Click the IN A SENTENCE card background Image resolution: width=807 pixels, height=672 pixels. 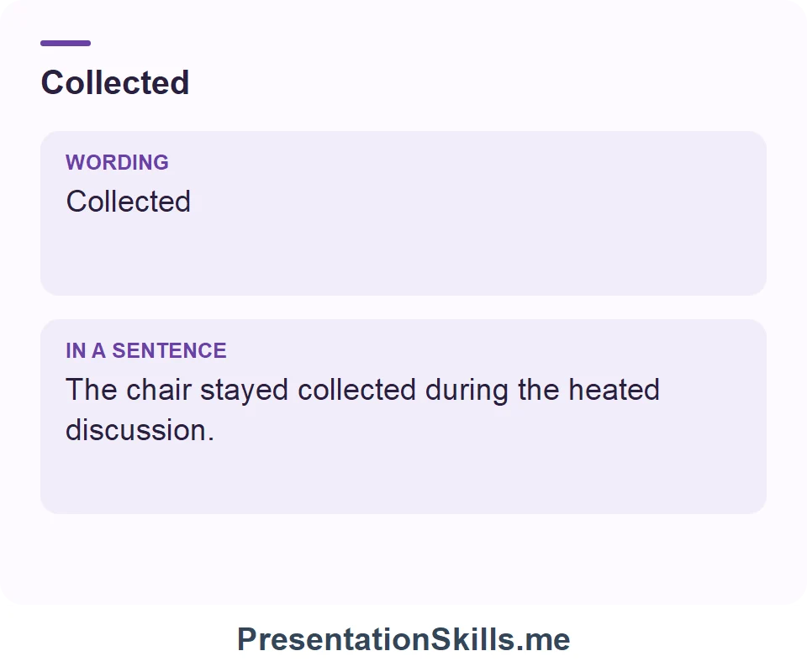coord(403,417)
